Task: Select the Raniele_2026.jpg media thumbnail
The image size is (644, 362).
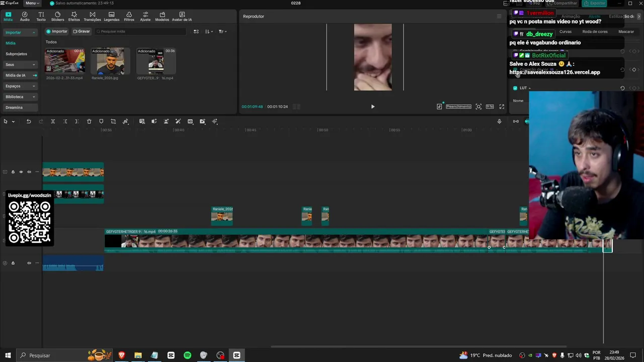Action: point(110,61)
